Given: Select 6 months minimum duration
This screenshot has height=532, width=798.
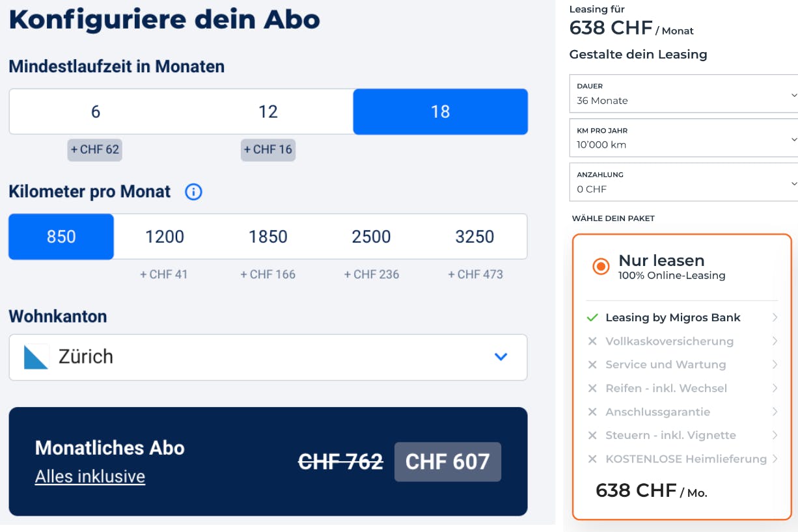Looking at the screenshot, I should (95, 112).
